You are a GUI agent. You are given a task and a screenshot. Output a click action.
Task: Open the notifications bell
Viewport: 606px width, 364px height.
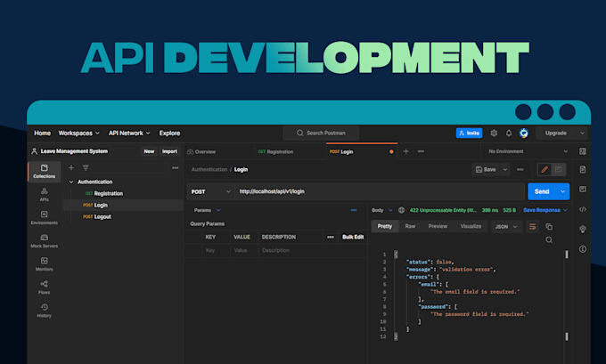[509, 133]
